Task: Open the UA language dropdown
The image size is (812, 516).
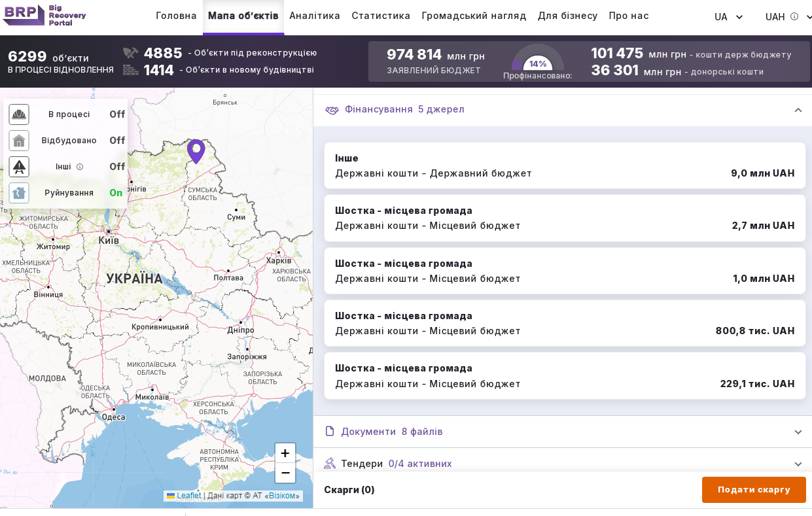Action: [728, 17]
